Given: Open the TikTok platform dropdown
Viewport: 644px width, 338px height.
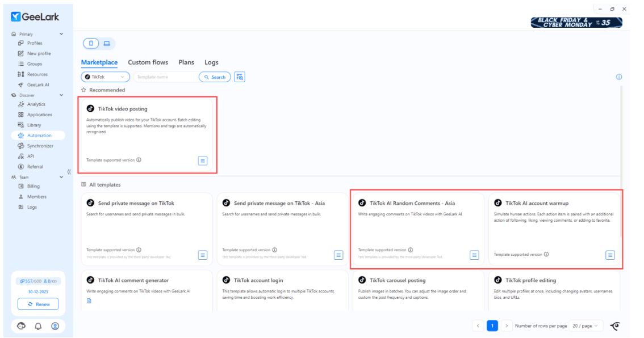Looking at the screenshot, I should click(106, 77).
